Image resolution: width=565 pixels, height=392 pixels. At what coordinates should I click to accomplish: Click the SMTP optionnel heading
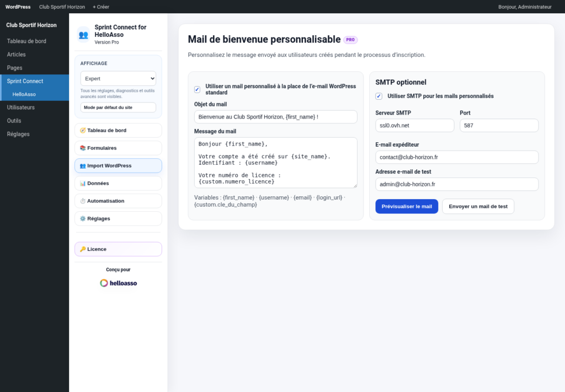tap(401, 82)
